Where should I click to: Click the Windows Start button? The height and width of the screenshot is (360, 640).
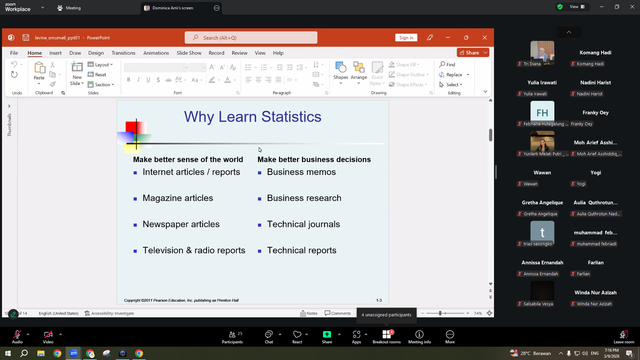(8, 353)
